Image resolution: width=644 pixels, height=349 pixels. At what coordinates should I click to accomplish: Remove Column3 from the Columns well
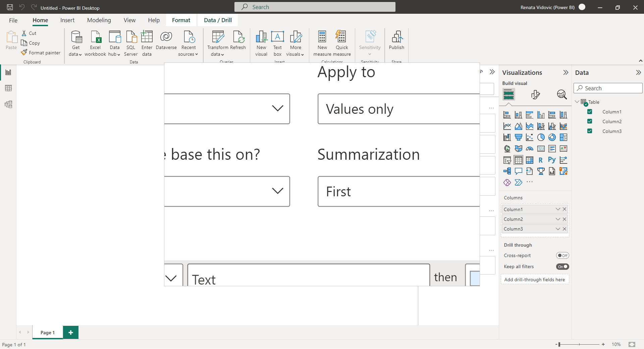tap(565, 229)
